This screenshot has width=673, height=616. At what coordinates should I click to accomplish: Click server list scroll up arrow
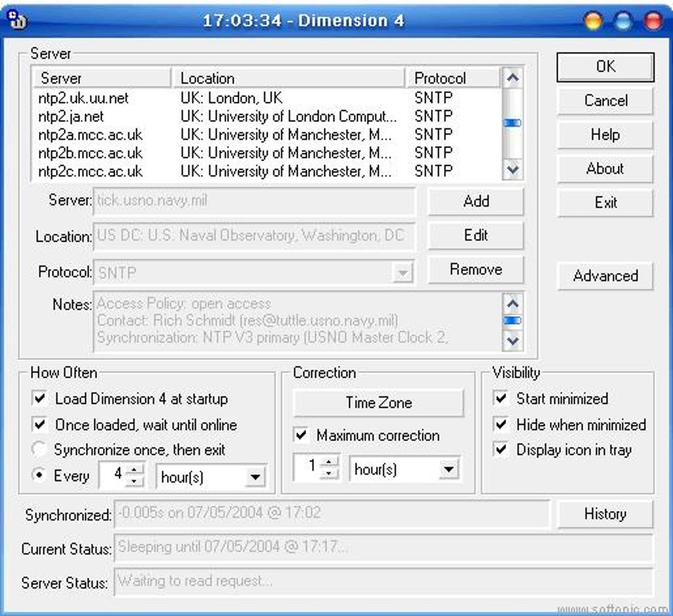click(513, 78)
